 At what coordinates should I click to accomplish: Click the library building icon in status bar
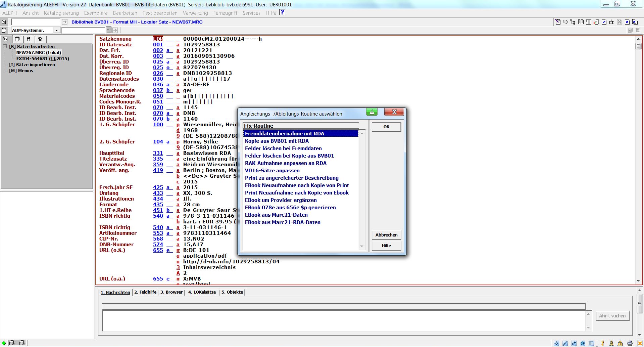(620, 343)
